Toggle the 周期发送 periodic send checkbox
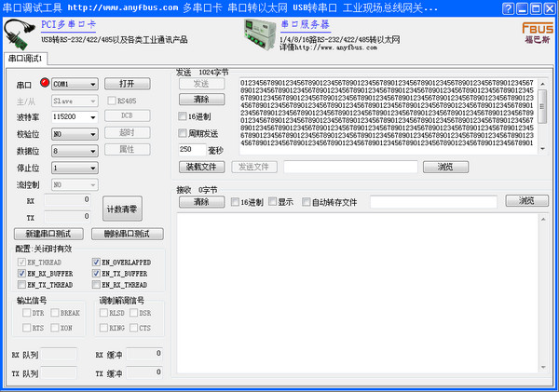This screenshot has height=392, width=559. pyautogui.click(x=184, y=133)
